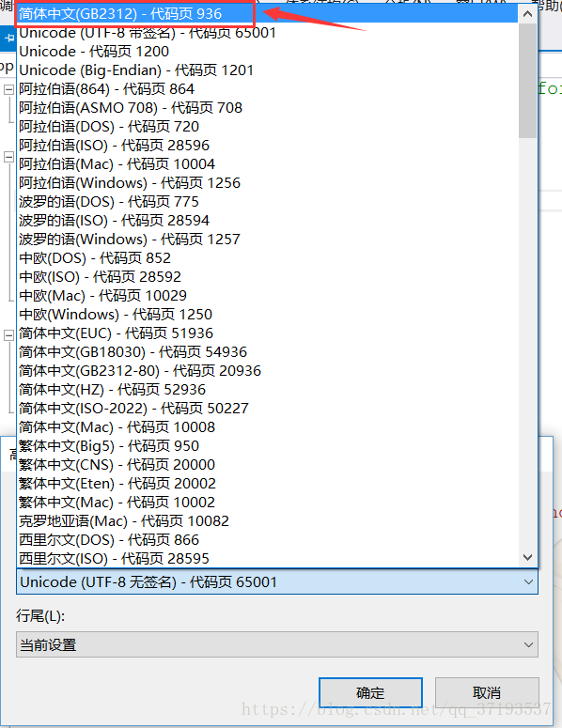Click the list scrollbar down arrow

[x=527, y=557]
